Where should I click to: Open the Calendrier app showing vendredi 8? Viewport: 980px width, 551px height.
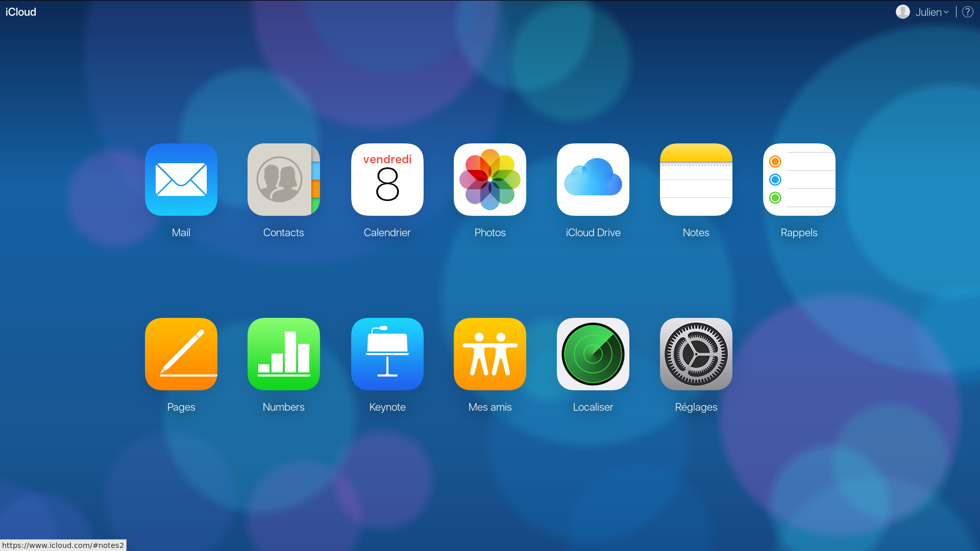point(387,180)
